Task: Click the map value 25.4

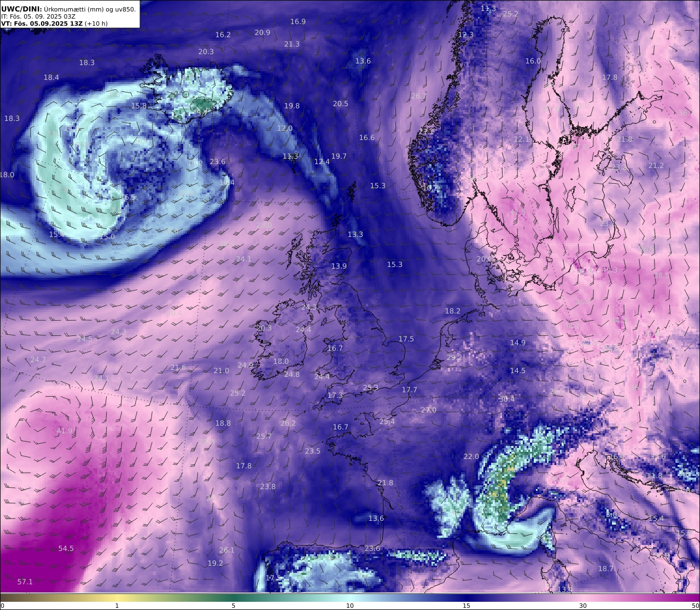Action: pyautogui.click(x=387, y=422)
